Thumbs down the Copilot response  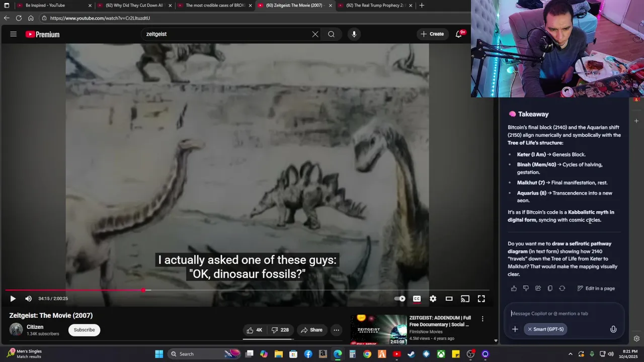526,289
